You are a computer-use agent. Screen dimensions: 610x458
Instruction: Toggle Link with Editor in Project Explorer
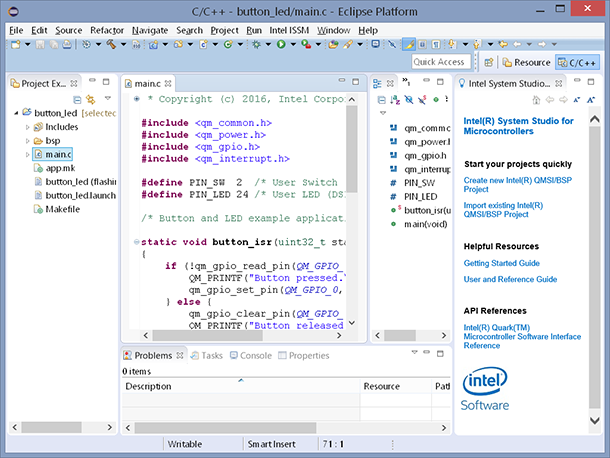[90, 99]
